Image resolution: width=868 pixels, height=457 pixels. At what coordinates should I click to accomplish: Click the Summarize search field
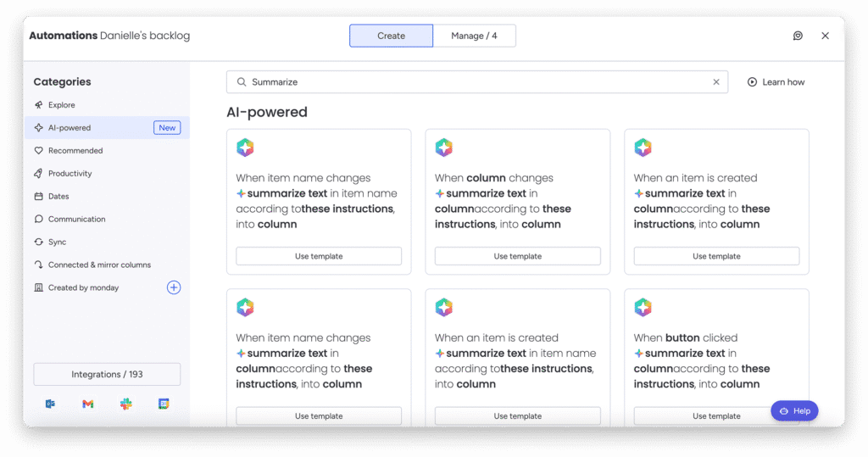(x=477, y=82)
